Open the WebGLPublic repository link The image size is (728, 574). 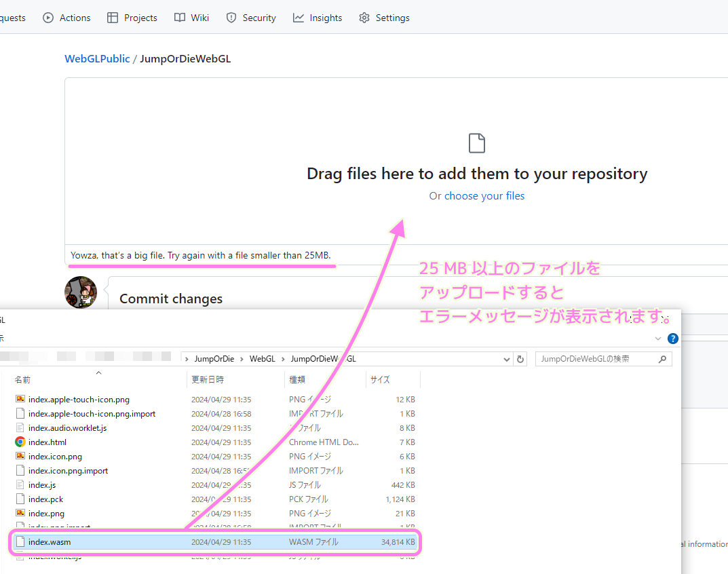tap(97, 58)
